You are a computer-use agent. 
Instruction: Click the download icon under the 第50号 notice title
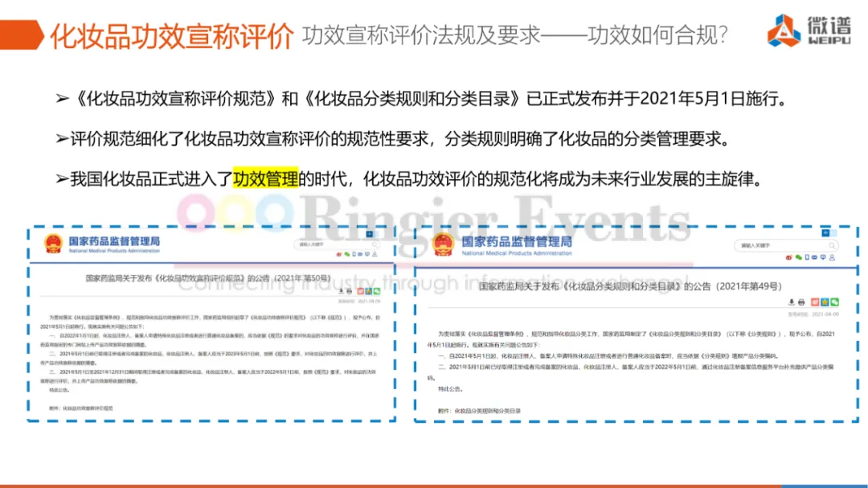[341, 291]
